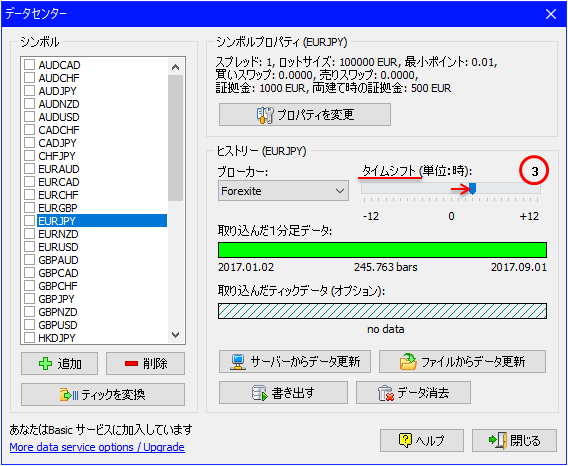Select EURGBP symbol row
Viewport: 568px width, 466px height.
[x=58, y=208]
